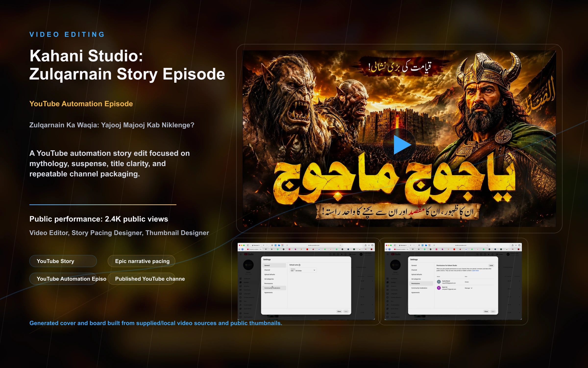Open Agreements in the General-settings screenshot
Viewport: 588px width, 368px height.
click(274, 292)
